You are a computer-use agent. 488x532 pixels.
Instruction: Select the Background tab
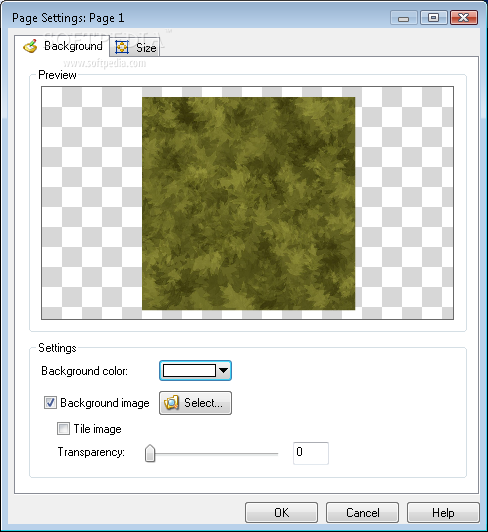tap(62, 46)
